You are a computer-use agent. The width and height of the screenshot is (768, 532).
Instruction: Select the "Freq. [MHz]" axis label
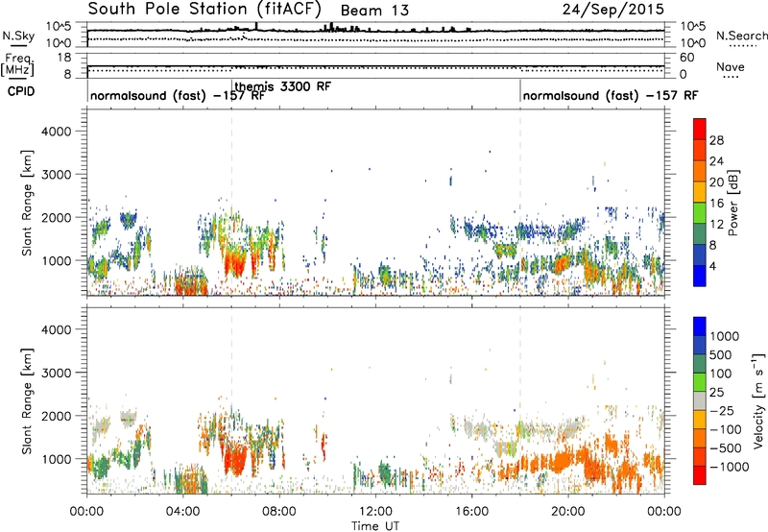pyautogui.click(x=17, y=64)
